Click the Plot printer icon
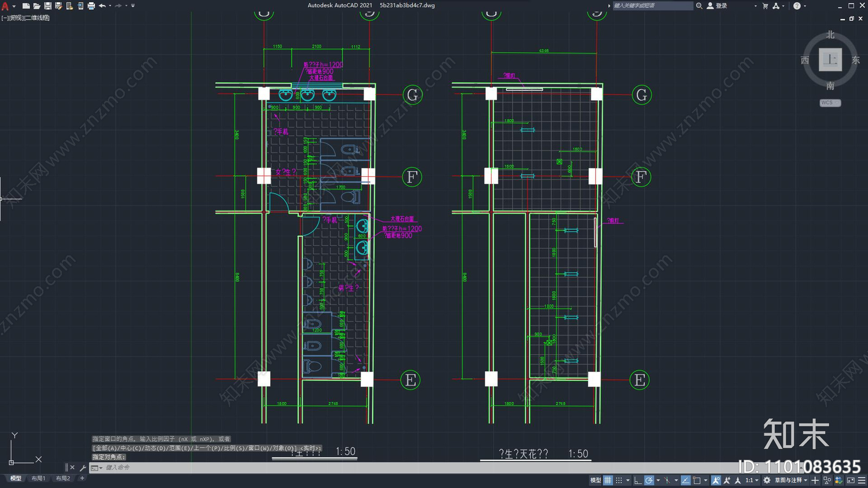Viewport: 868px width, 488px height. click(91, 6)
